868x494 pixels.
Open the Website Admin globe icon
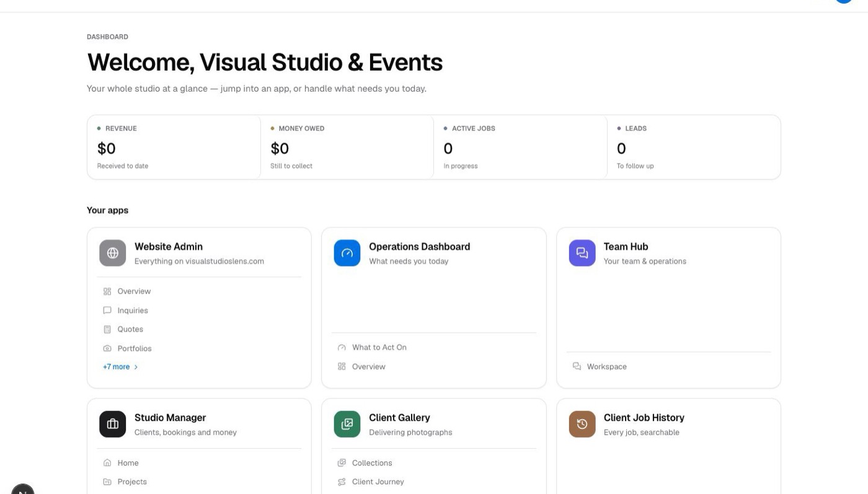tap(112, 253)
